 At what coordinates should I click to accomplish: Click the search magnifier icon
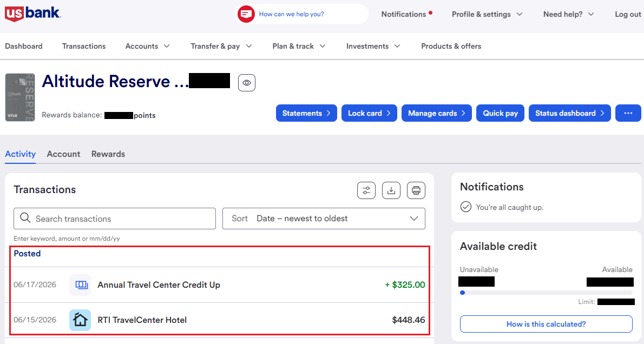(x=25, y=218)
